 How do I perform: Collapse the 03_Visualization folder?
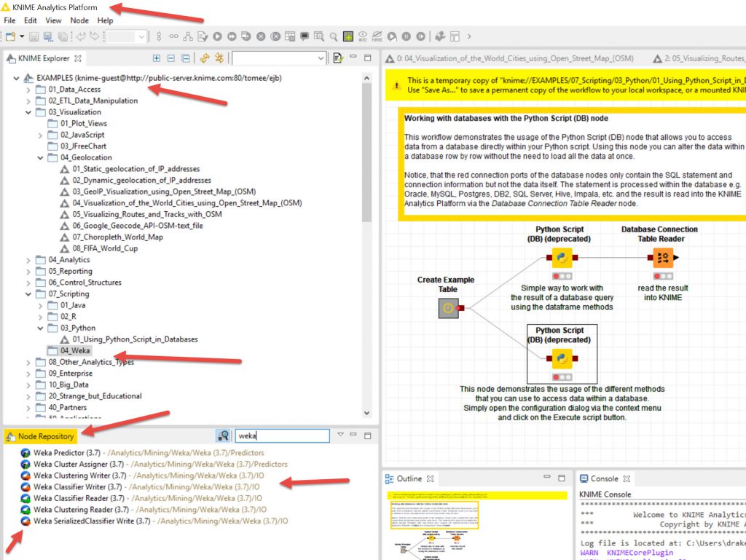pos(28,112)
